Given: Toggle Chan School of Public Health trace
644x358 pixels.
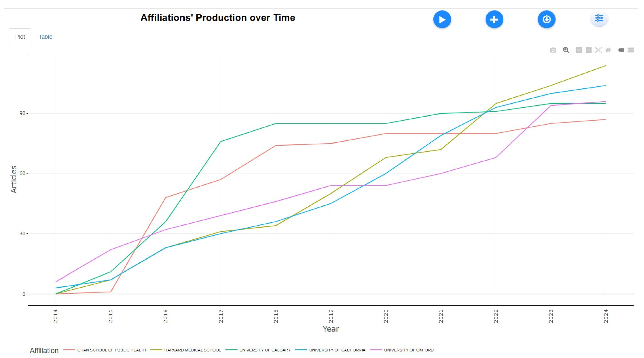Looking at the screenshot, I should (112, 350).
